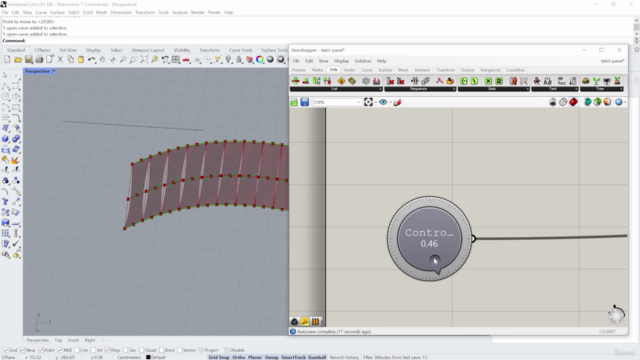640x360 pixels.
Task: Toggle the Mid osnap checkbox
Action: (x=60, y=350)
